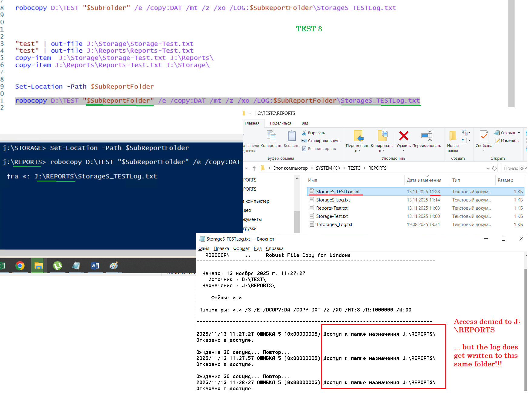The height and width of the screenshot is (396, 532).
Task: Select the StorageS_Log.txt file
Action: 333,200
